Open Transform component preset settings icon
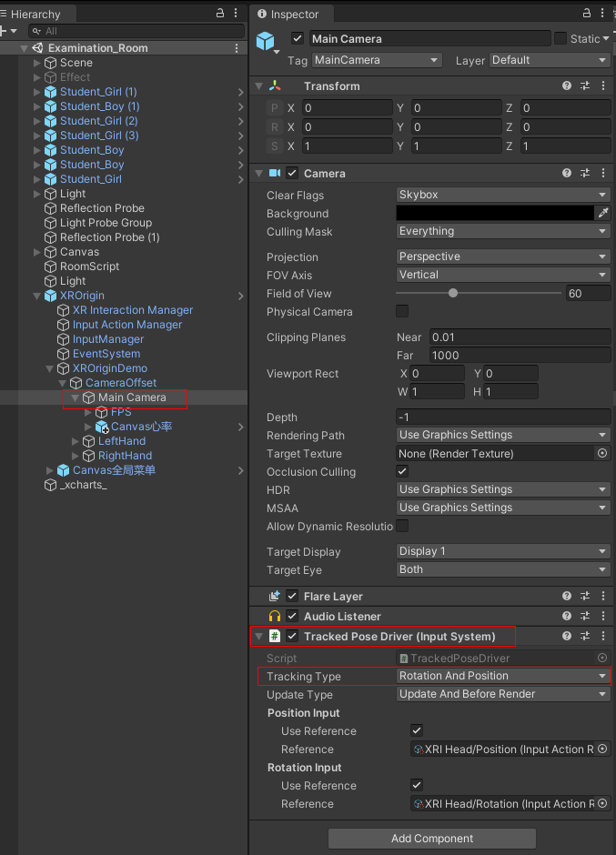Viewport: 616px width, 855px height. (585, 85)
